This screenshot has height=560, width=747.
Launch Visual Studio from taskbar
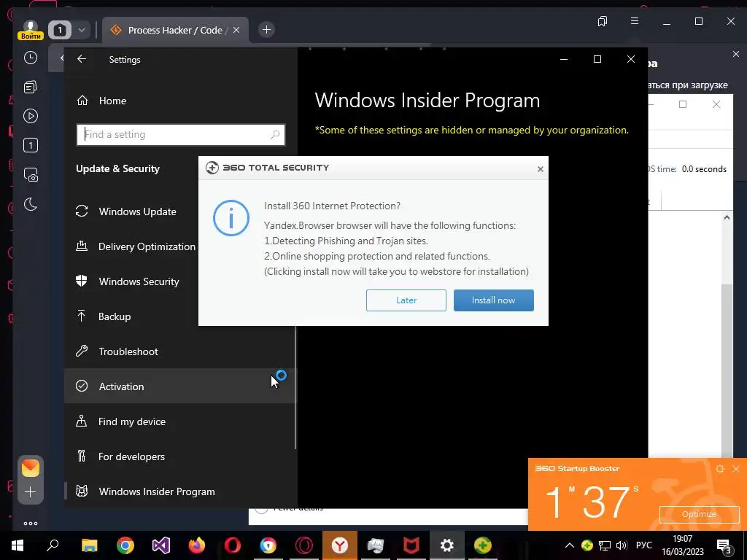(161, 545)
